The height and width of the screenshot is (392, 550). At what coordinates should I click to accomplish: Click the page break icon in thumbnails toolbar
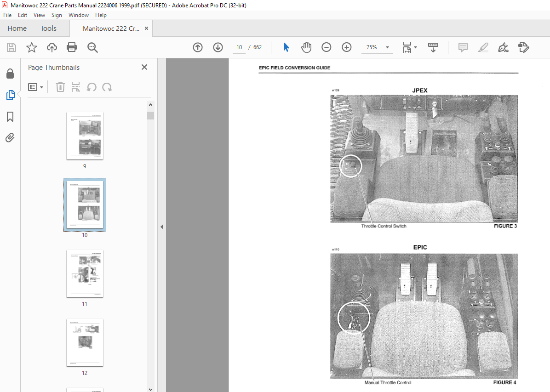tap(75, 87)
